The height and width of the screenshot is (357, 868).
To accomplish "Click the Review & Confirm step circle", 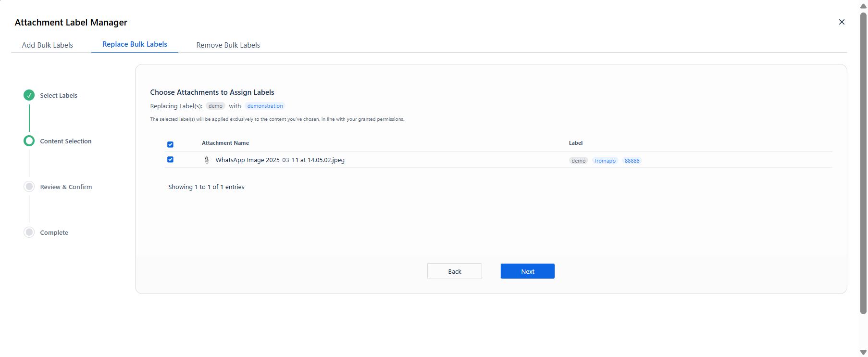I will 29,187.
